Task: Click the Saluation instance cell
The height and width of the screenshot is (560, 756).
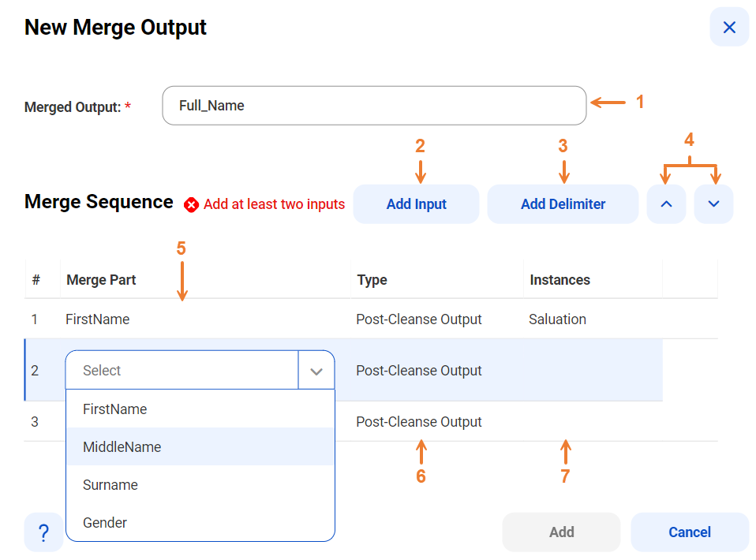Action: coord(557,319)
